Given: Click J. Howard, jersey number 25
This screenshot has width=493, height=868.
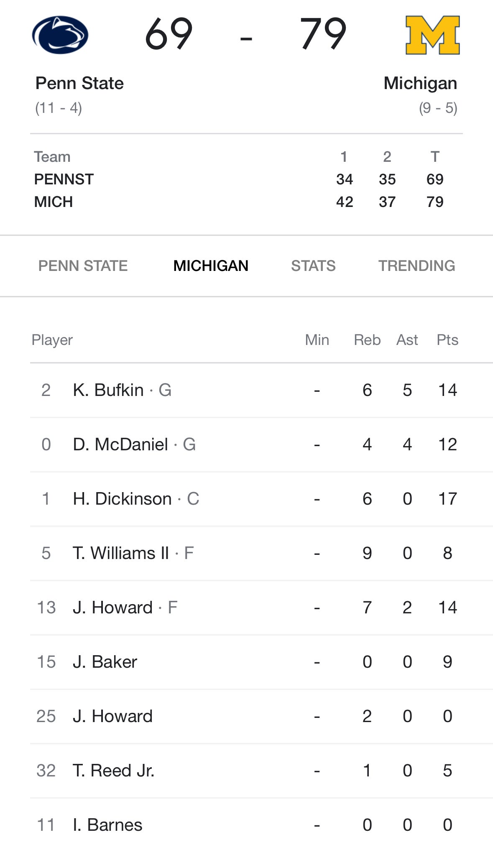Looking at the screenshot, I should [x=112, y=716].
